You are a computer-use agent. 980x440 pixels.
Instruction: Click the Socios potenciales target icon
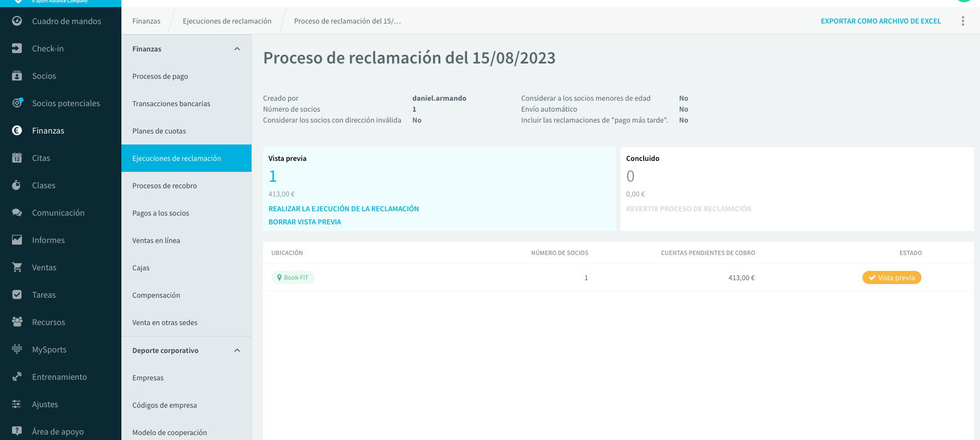(17, 103)
